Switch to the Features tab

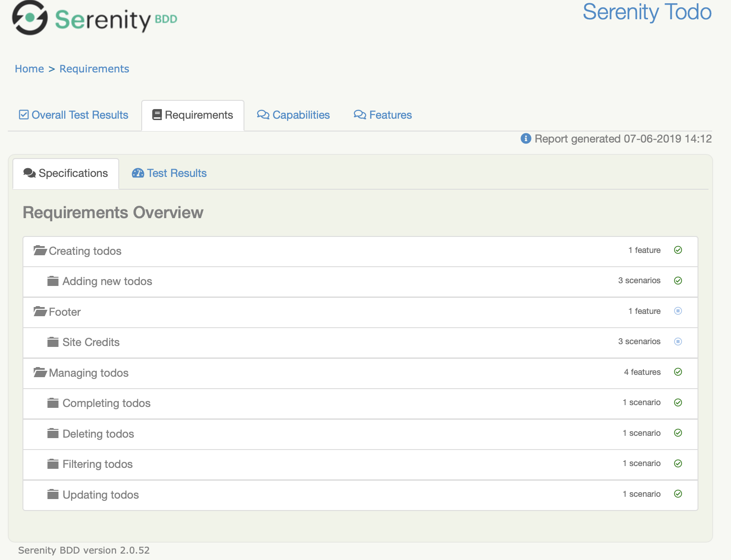coord(383,115)
